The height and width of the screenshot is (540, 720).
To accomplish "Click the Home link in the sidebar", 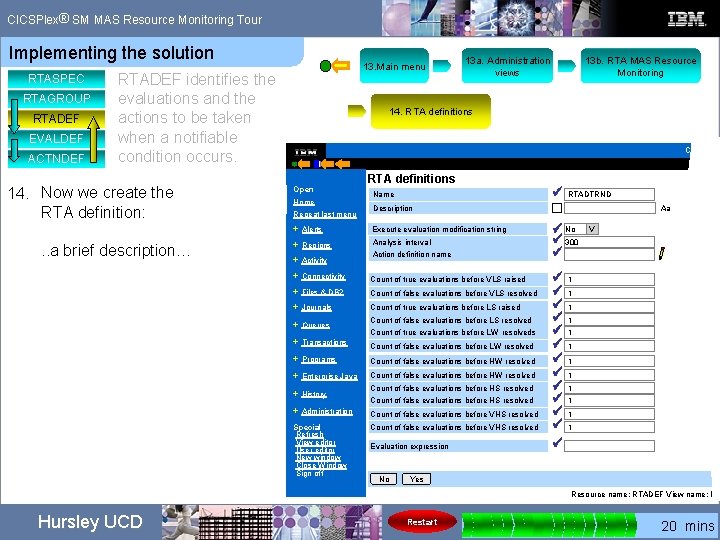I will click(304, 202).
